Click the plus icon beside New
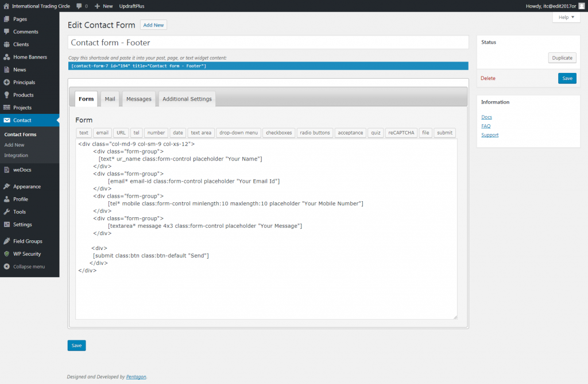Viewport: 588px width, 384px height. (97, 6)
